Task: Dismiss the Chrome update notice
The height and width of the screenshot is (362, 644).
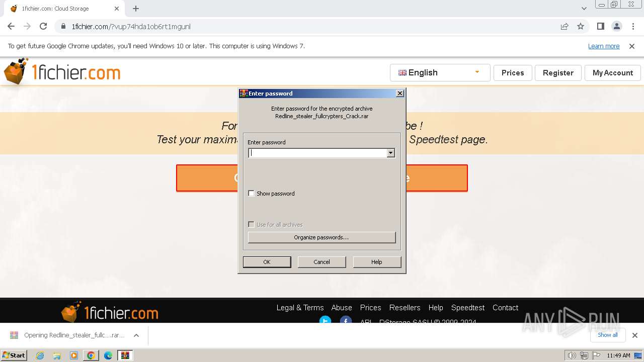Action: pos(632,46)
